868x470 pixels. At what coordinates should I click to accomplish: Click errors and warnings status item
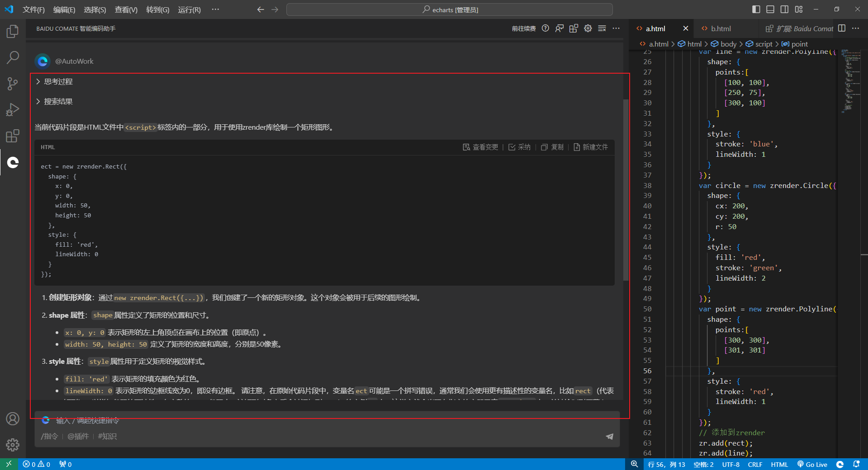pyautogui.click(x=37, y=464)
